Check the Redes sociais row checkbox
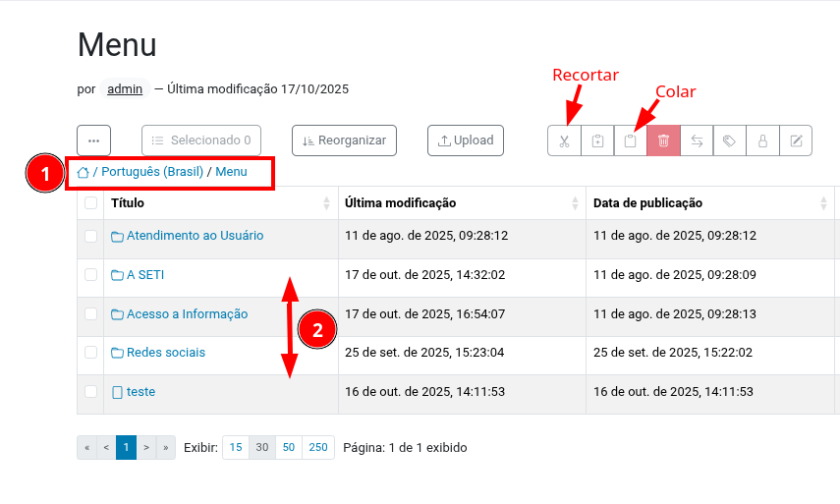840x504 pixels. pos(91,353)
